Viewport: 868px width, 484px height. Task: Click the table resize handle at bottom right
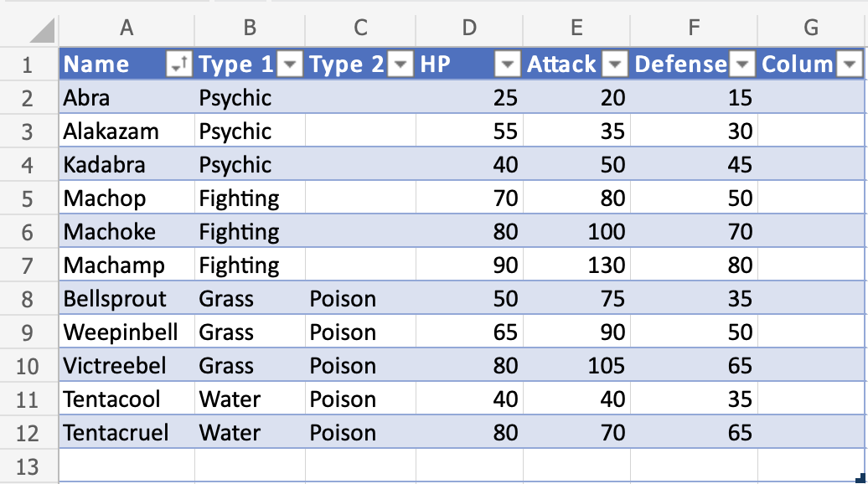(860, 479)
